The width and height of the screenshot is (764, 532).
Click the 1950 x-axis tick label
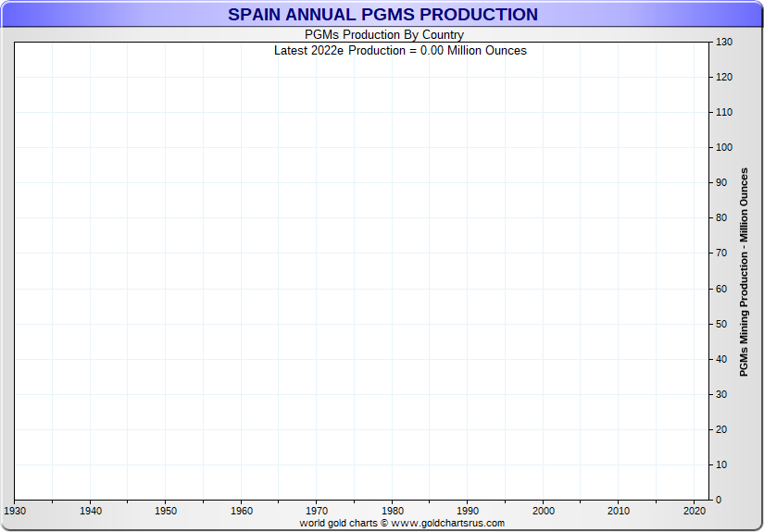coord(165,511)
